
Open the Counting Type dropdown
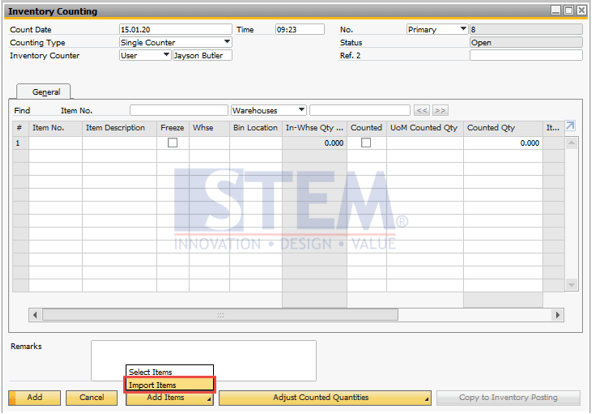(227, 42)
